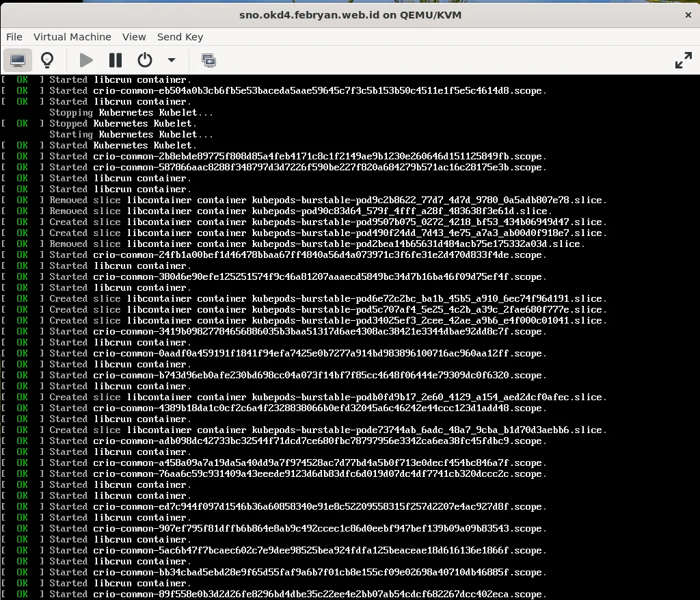Open the File menu
This screenshot has width=700, height=600.
pyautogui.click(x=14, y=37)
